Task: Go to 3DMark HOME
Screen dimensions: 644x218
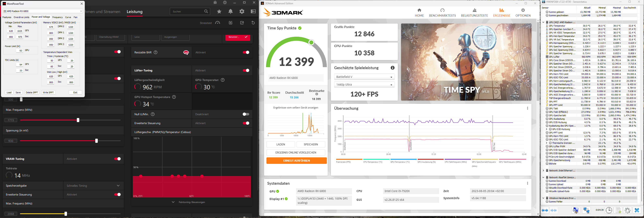Action: (x=419, y=13)
